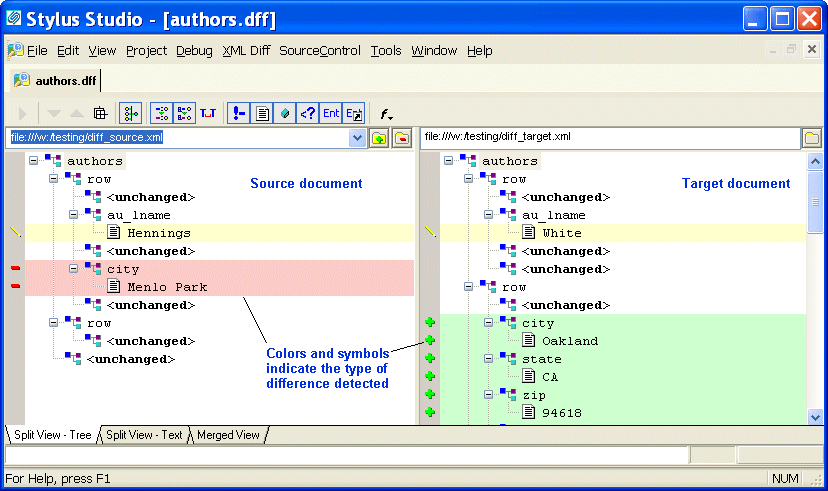Switch to the Merged View tab

pyautogui.click(x=228, y=435)
